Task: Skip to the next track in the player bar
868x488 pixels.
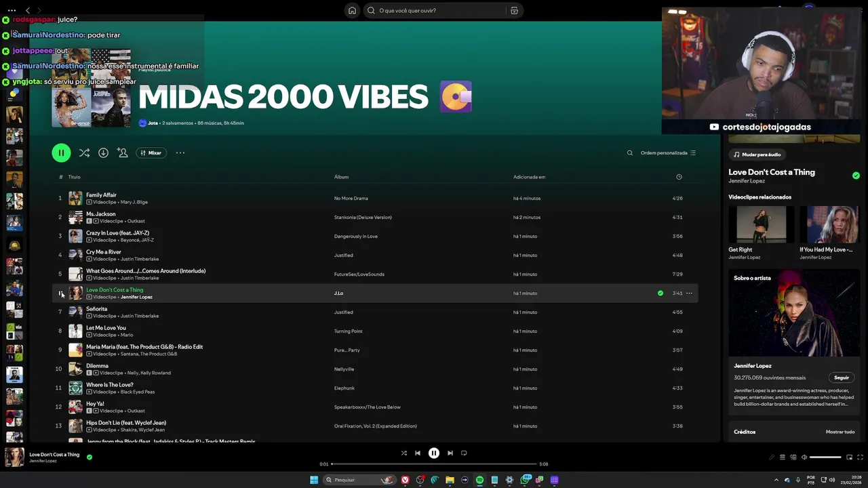Action: pos(450,453)
